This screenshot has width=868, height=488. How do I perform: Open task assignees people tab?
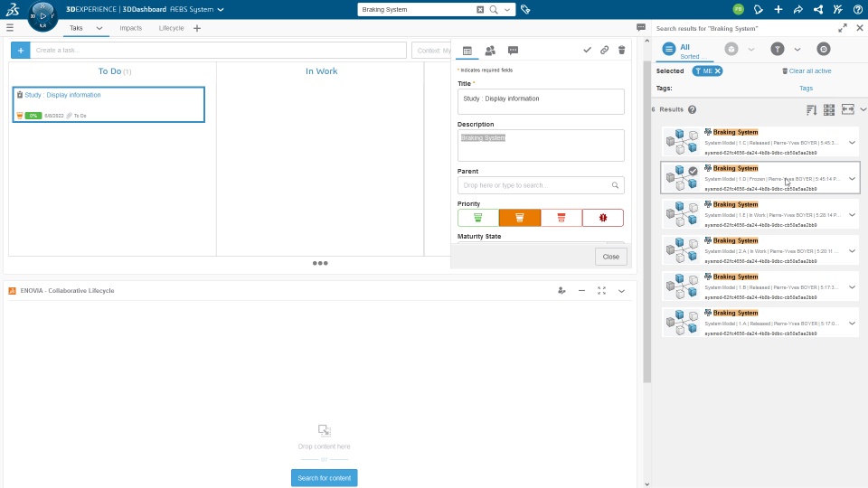pyautogui.click(x=490, y=51)
